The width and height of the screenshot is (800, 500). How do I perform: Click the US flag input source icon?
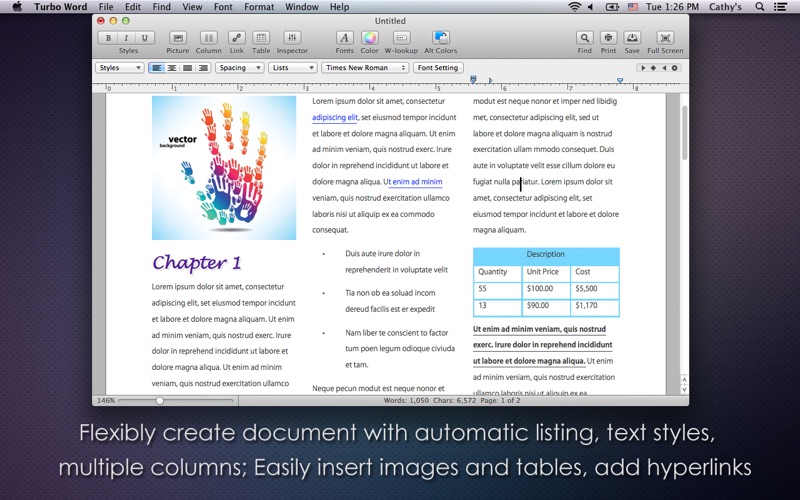click(633, 7)
